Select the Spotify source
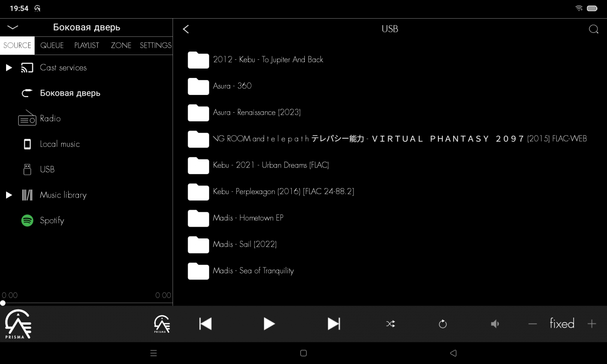The height and width of the screenshot is (364, 607). (x=52, y=221)
